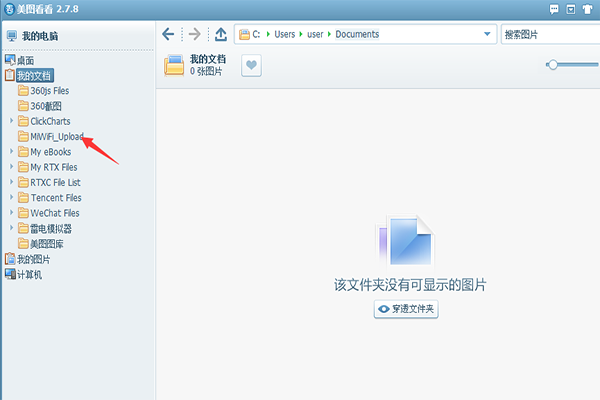Image resolution: width=600 pixels, height=400 pixels.
Task: Go forward with the right arrow
Action: click(x=194, y=34)
